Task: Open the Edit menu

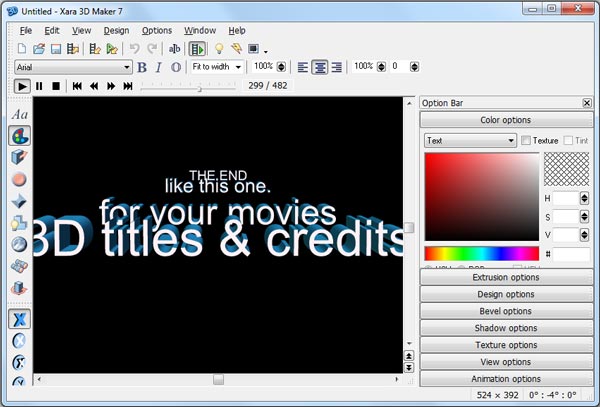Action: (x=52, y=30)
